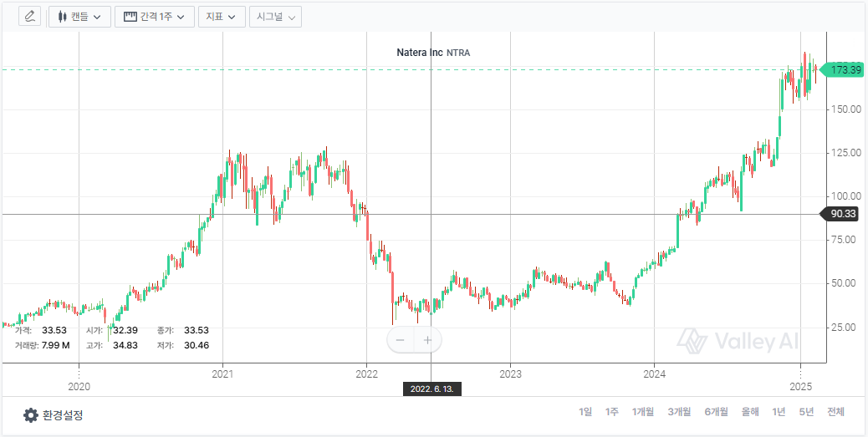Click the 고가 value 34.83
This screenshot has width=868, height=437.
pyautogui.click(x=125, y=345)
